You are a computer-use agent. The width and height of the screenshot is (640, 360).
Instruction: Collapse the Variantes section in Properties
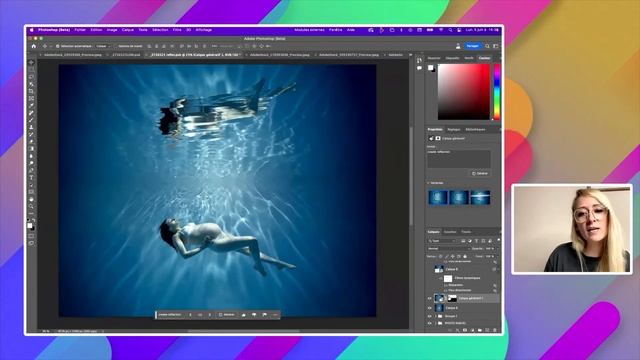coord(429,183)
